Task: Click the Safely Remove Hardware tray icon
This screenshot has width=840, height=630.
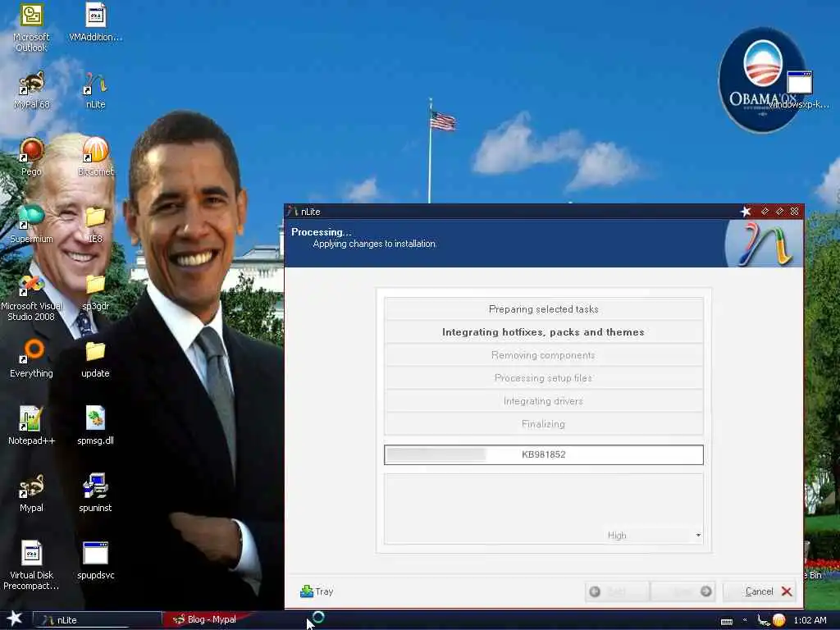Action: coord(763,620)
